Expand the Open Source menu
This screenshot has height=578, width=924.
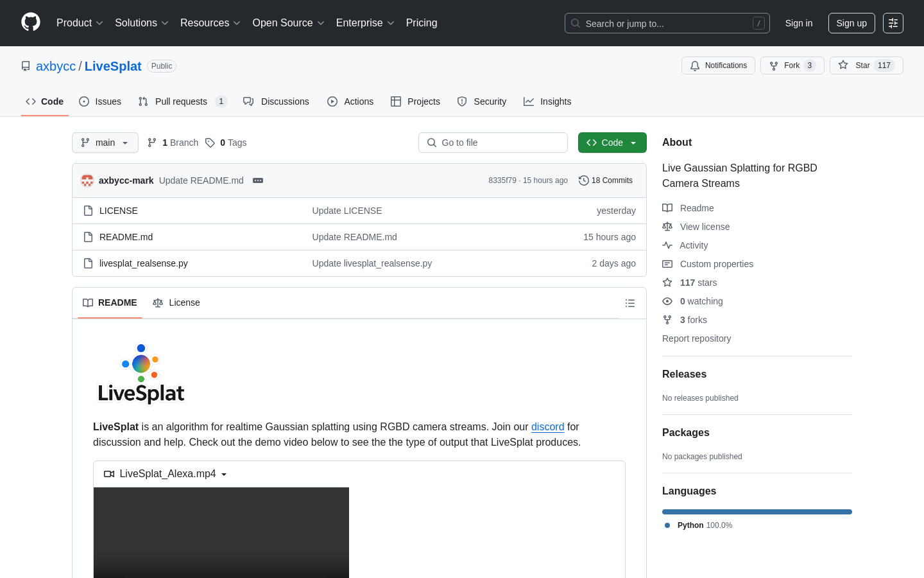pyautogui.click(x=288, y=23)
